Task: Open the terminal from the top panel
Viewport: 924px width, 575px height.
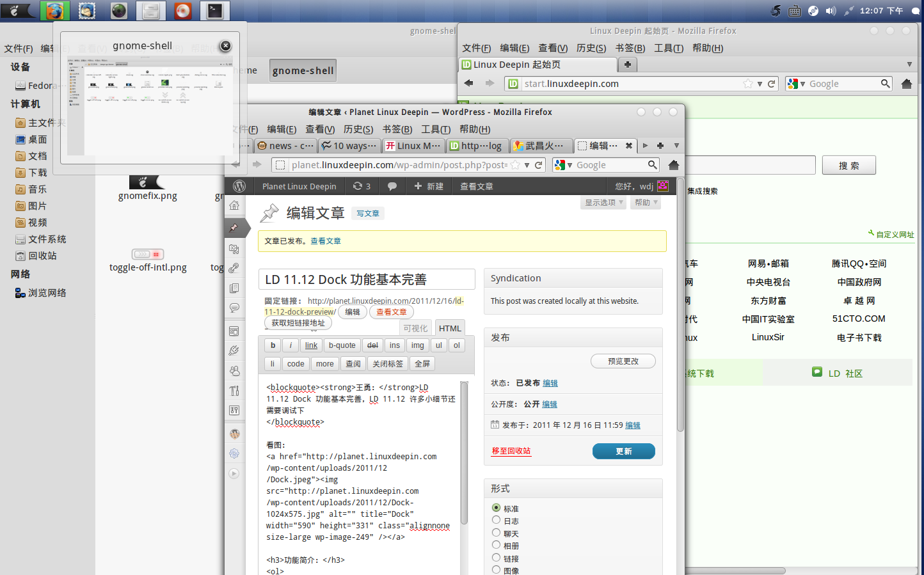Action: coord(215,10)
